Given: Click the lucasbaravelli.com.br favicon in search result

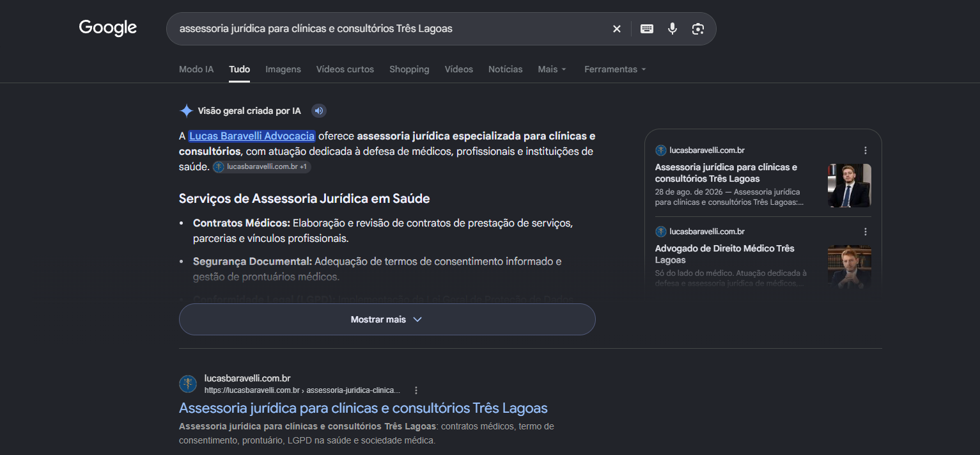Looking at the screenshot, I should pyautogui.click(x=188, y=384).
